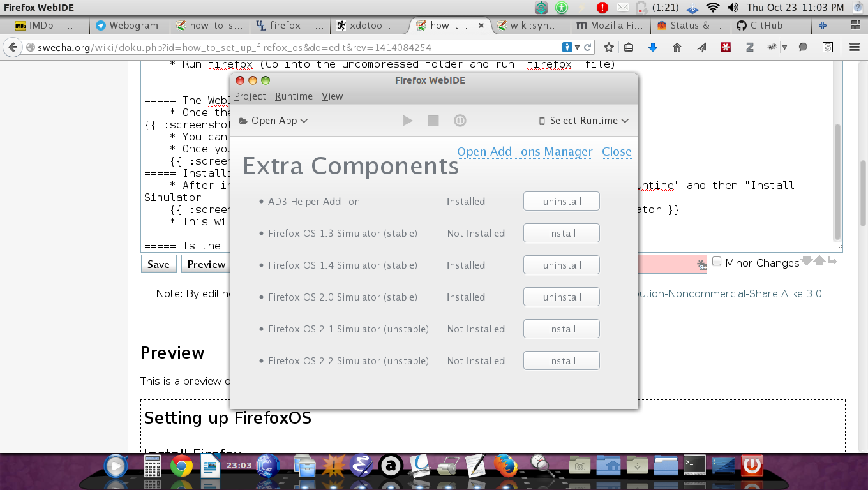Image resolution: width=868 pixels, height=490 pixels.
Task: Click the battery indicator showing (1:21)
Action: point(659,8)
